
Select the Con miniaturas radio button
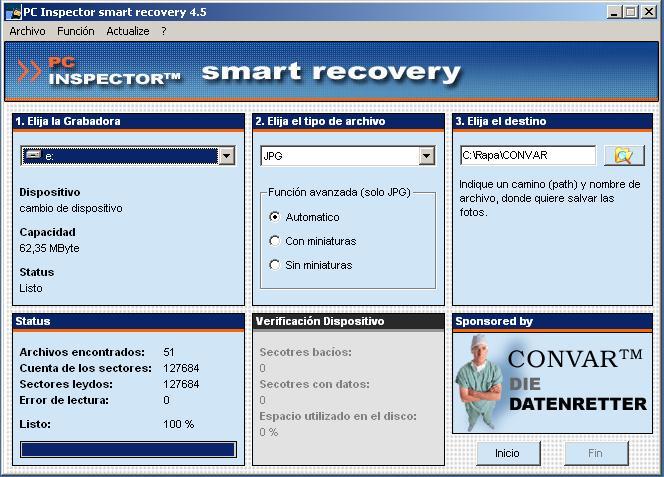[274, 241]
